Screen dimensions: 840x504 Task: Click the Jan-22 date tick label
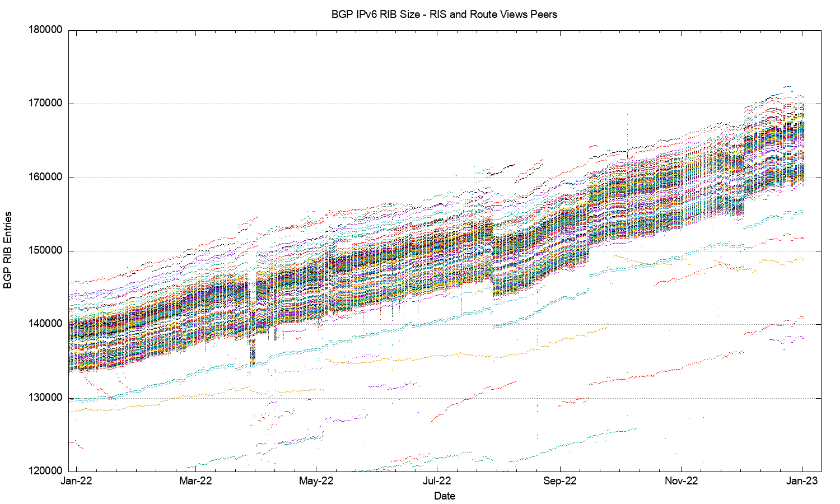[76, 481]
